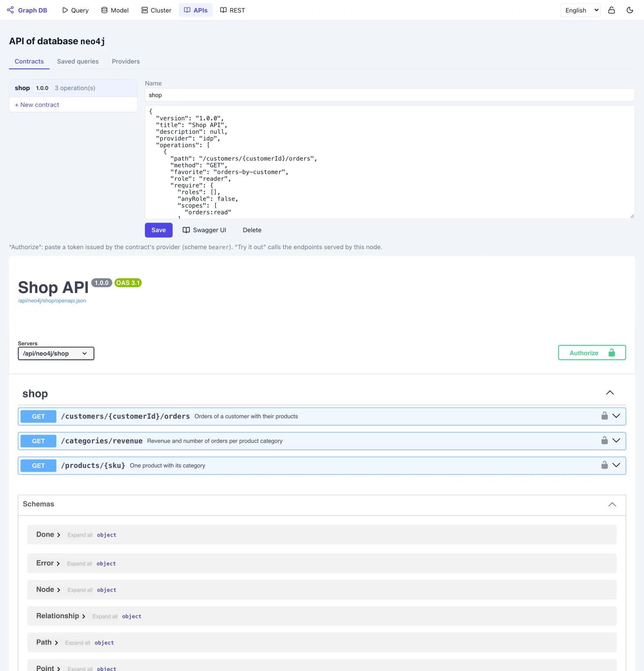Open the /api/neo4j/shop/openapi.json link
Image resolution: width=644 pixels, height=671 pixels.
coord(52,301)
